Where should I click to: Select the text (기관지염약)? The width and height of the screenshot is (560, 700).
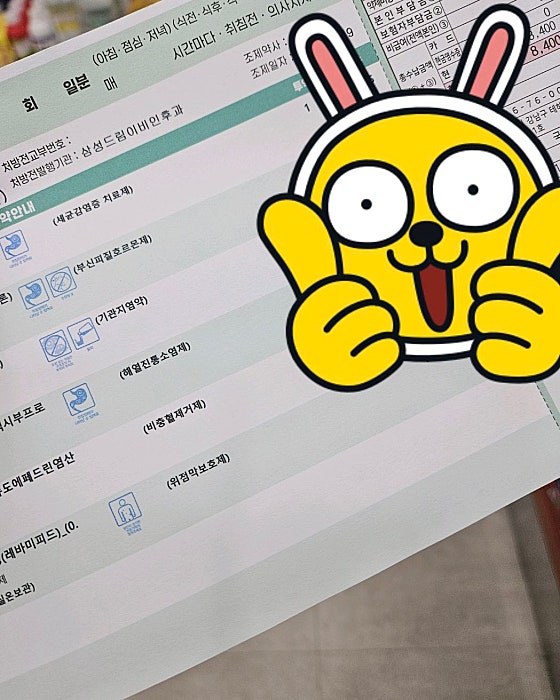(x=121, y=309)
